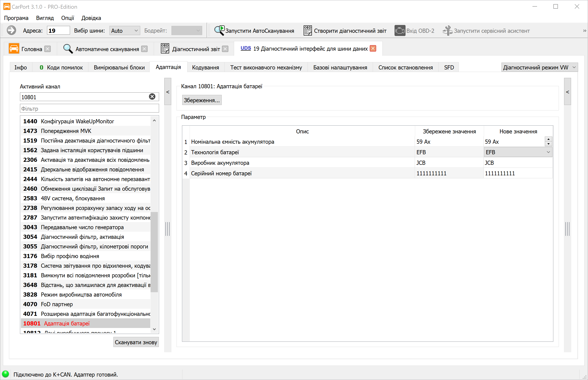588x380 pixels.
Task: Open the Вибір шини Auto dropdown
Action: [x=125, y=31]
